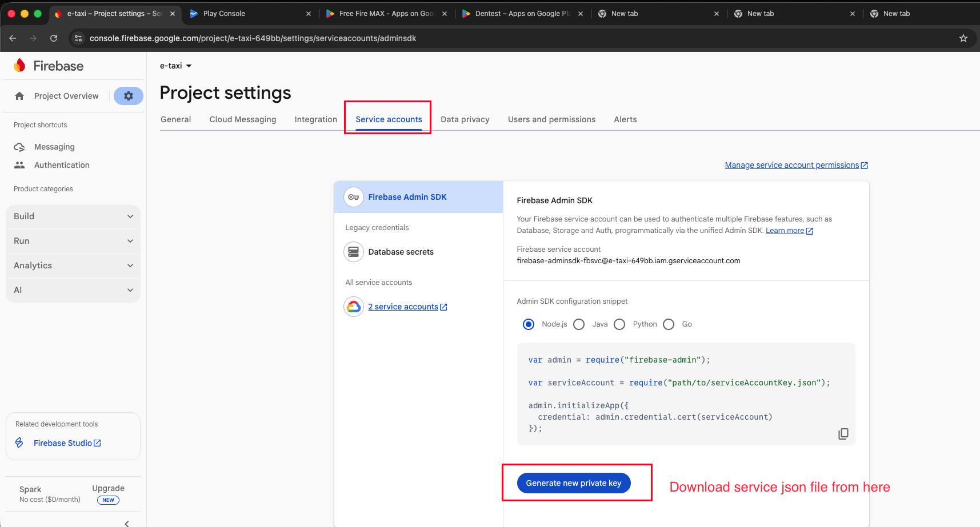Go to Users and permissions tab
Viewport: 980px width, 527px height.
[552, 119]
